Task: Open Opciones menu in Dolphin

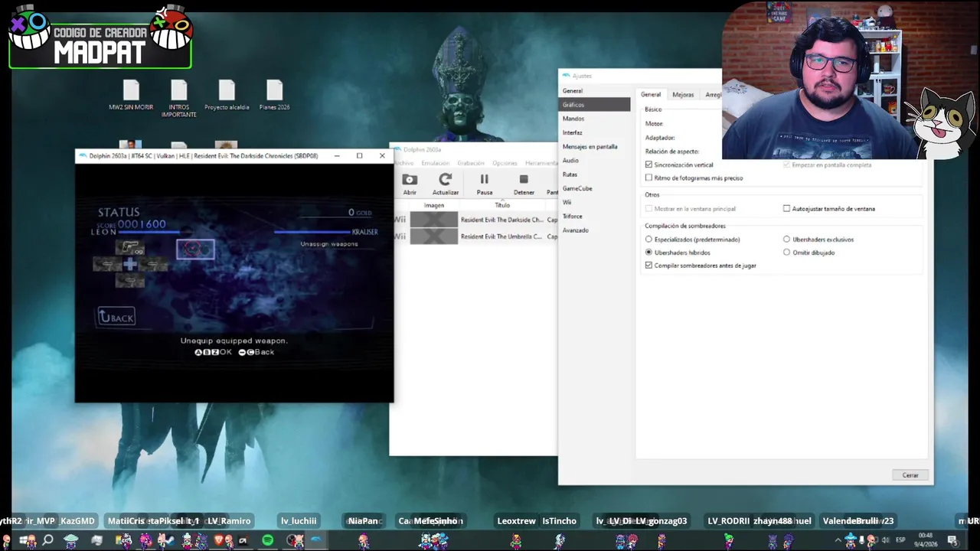Action: click(505, 163)
